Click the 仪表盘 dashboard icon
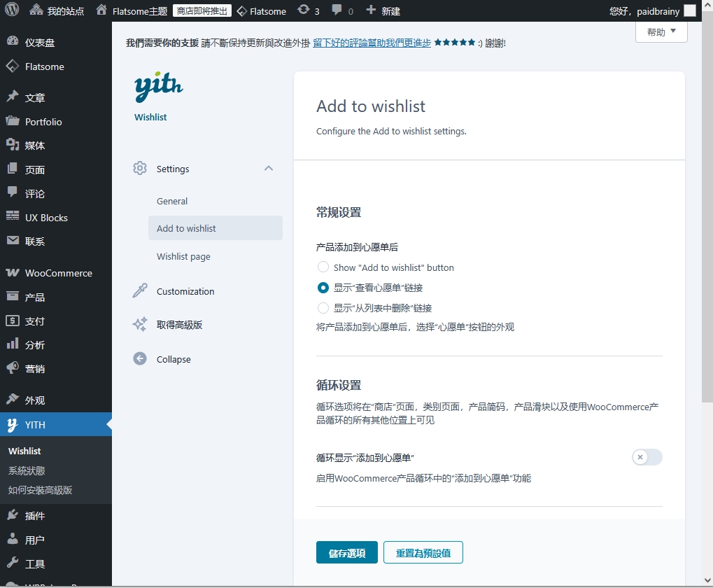 [x=13, y=42]
